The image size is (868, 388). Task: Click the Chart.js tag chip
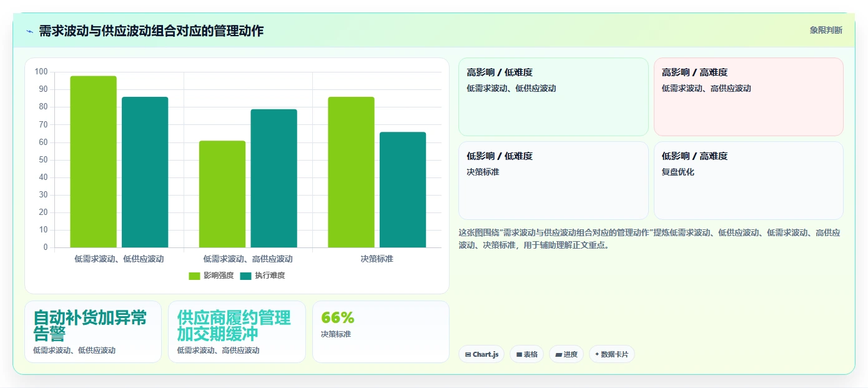tap(481, 354)
